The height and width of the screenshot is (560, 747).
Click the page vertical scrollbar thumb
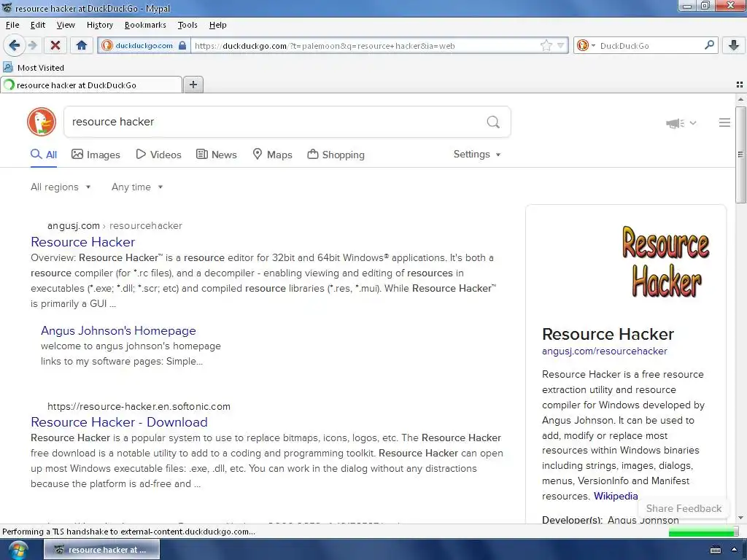(740, 155)
